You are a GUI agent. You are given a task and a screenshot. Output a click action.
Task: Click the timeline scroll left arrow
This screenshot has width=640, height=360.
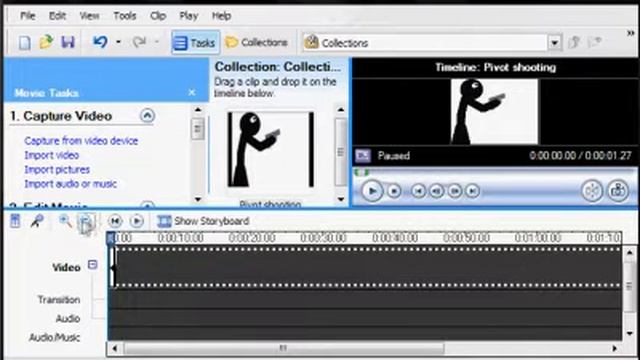(x=115, y=349)
